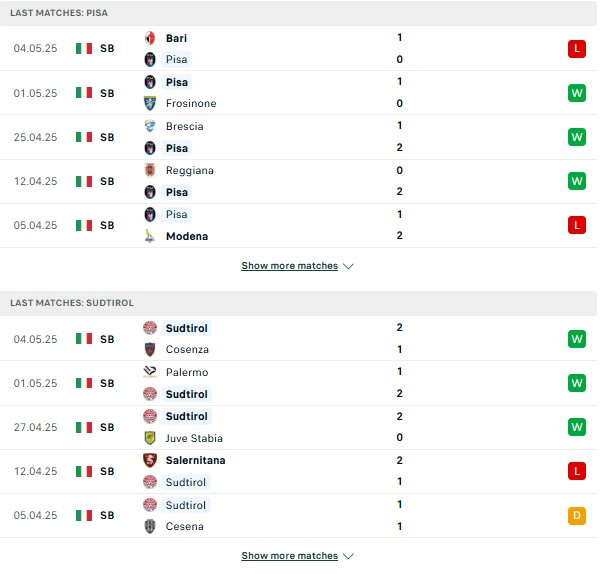Click the Juve Stabia yellow crest icon
600x574 pixels.
point(150,438)
